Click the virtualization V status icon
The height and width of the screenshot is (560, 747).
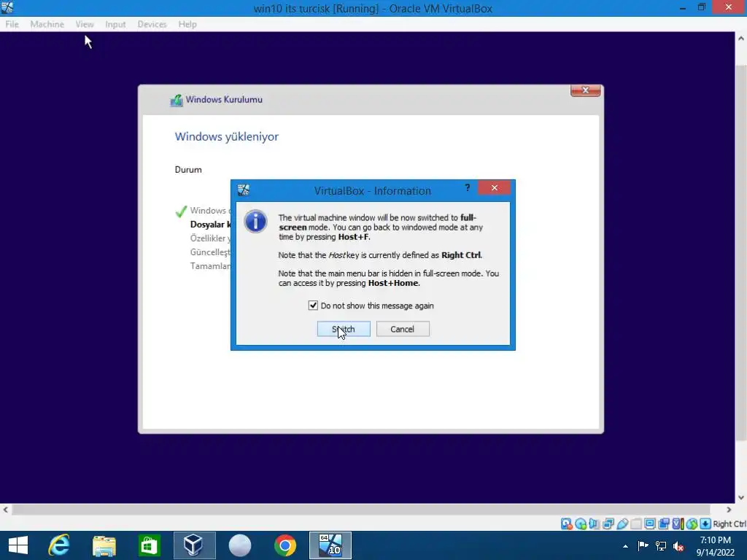pos(678,524)
